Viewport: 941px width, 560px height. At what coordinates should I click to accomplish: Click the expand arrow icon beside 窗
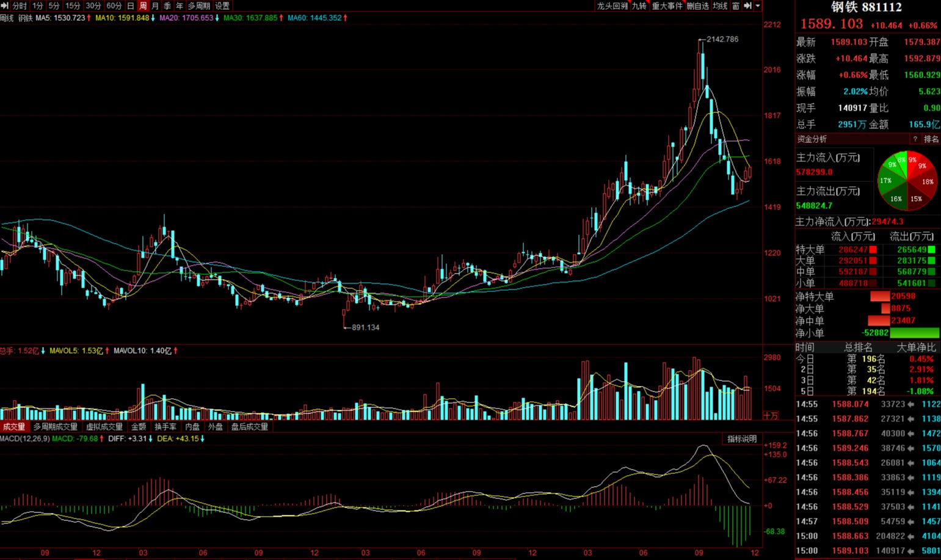tap(747, 5)
